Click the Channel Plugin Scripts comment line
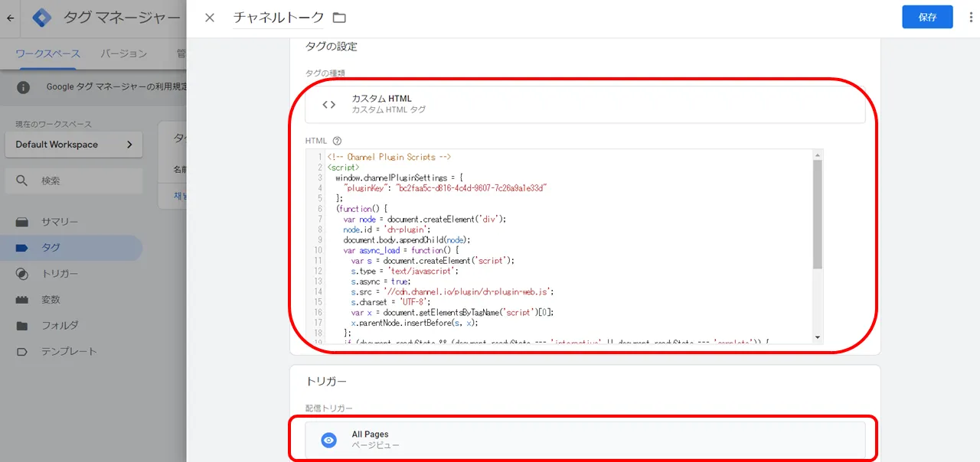Viewport: 980px width, 462px height. pyautogui.click(x=389, y=157)
